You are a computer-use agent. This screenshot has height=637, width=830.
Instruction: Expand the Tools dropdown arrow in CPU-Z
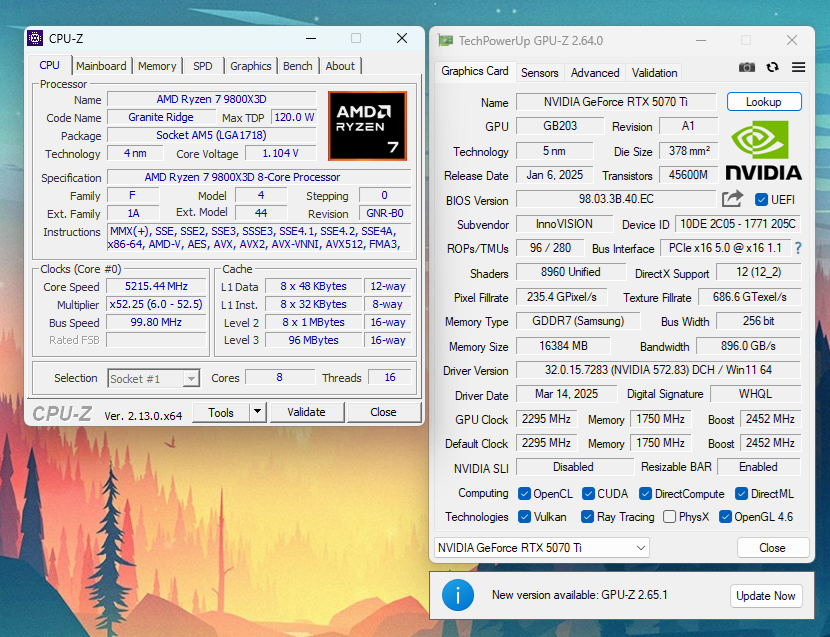pos(258,412)
